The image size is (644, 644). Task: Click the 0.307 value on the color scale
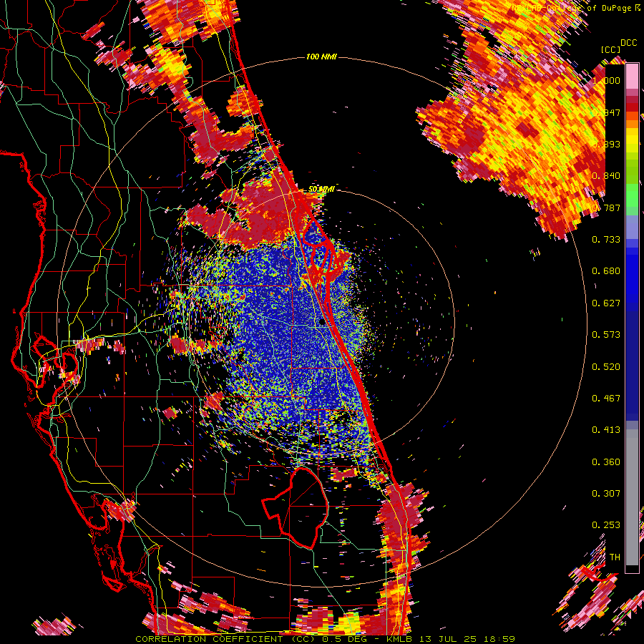pos(606,494)
